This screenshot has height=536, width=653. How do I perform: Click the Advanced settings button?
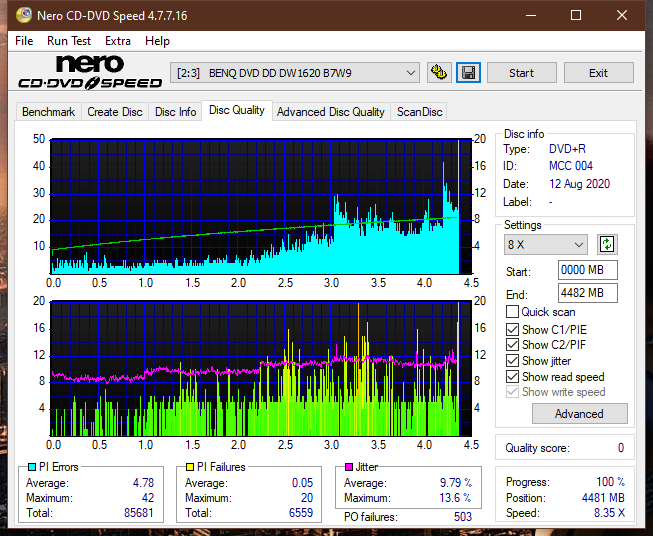pos(579,414)
